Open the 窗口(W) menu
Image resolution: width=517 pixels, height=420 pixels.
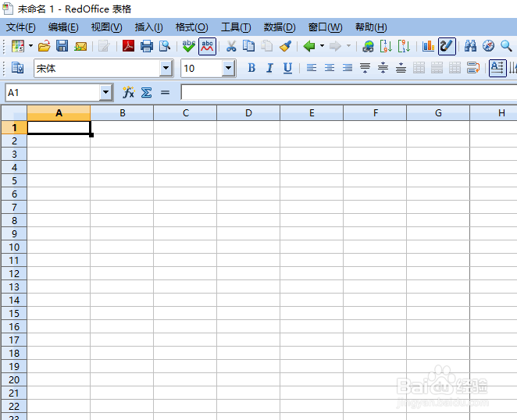tap(325, 27)
